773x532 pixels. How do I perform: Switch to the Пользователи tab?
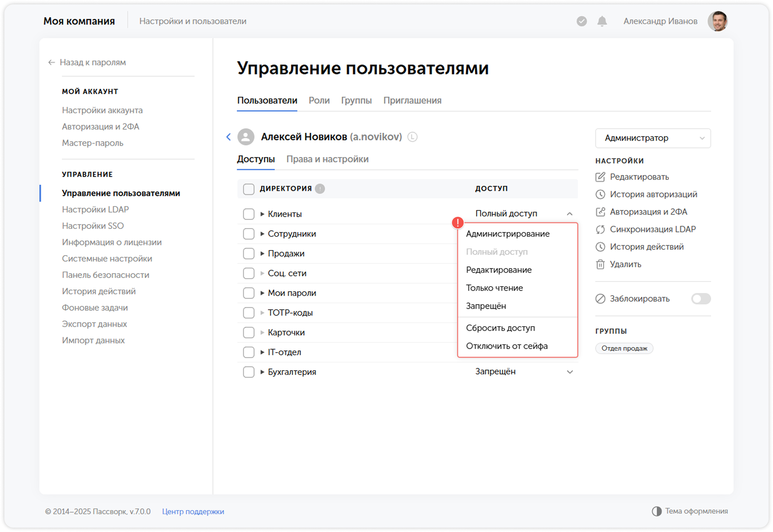click(x=267, y=100)
